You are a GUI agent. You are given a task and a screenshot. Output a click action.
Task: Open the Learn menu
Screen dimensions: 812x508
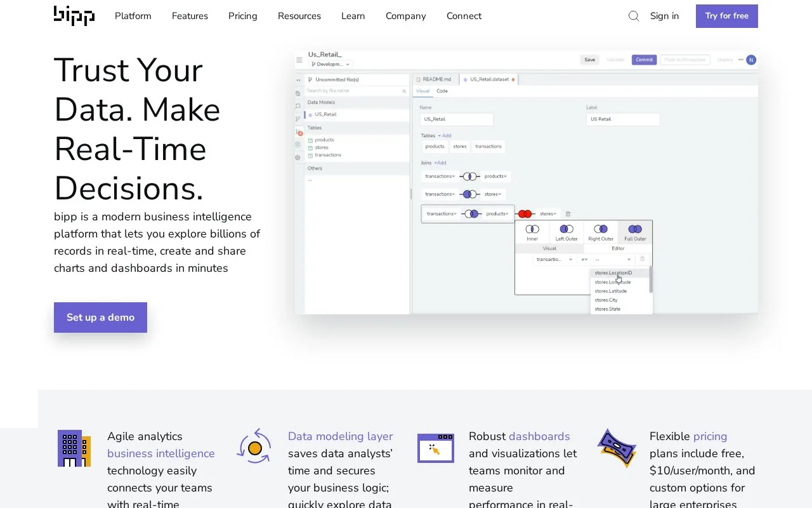[353, 16]
